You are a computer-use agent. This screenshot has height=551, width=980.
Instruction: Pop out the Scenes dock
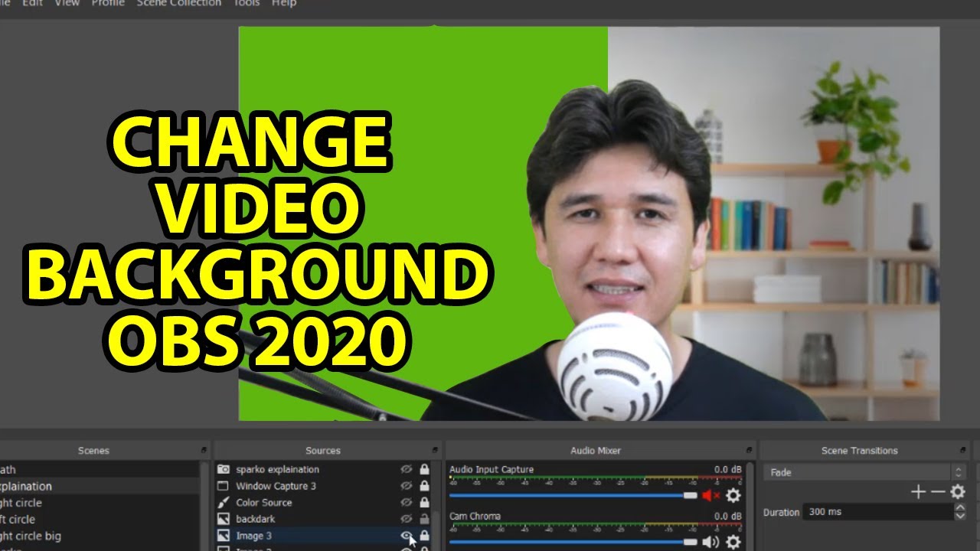[204, 451]
